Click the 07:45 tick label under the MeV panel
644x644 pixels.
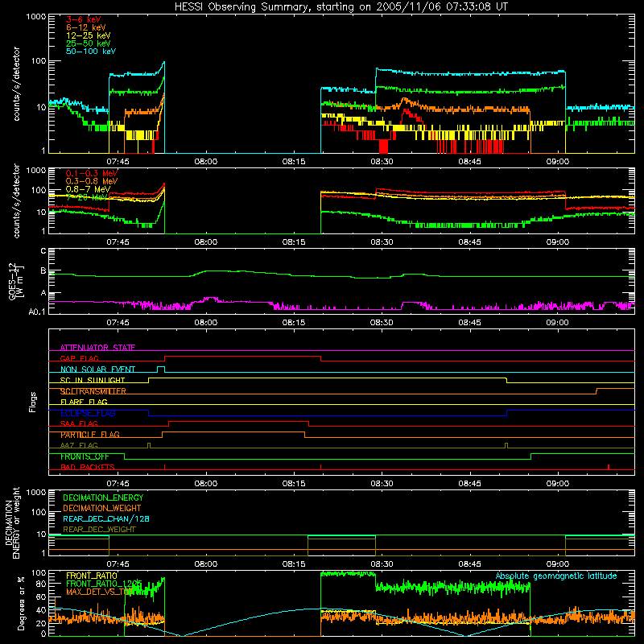pyautogui.click(x=118, y=242)
